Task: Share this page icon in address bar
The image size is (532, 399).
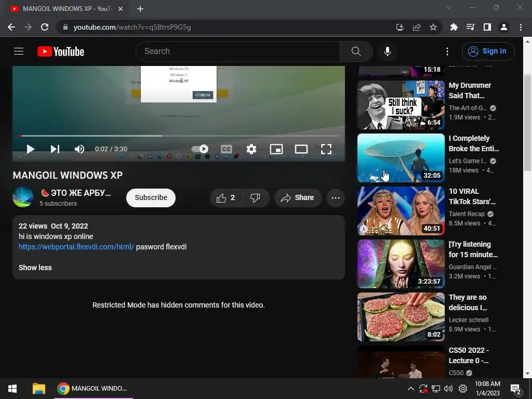Action: tap(417, 27)
